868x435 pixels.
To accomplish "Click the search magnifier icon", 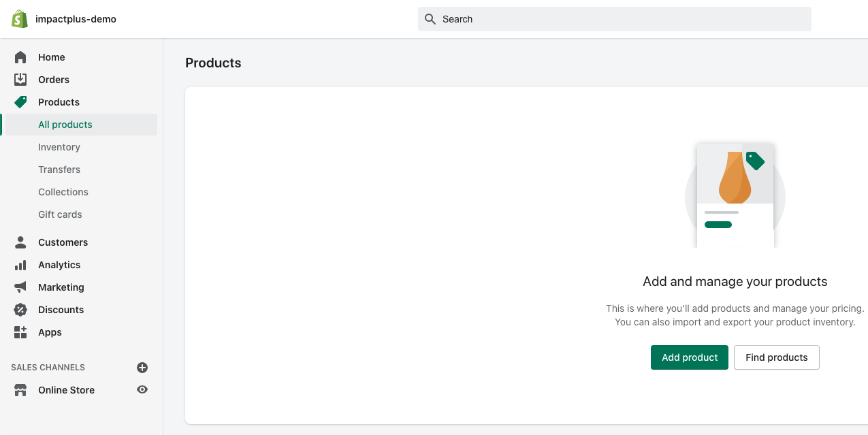I will click(x=430, y=19).
